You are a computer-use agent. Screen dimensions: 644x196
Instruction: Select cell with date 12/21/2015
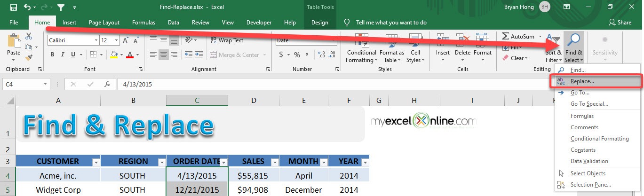tap(197, 190)
